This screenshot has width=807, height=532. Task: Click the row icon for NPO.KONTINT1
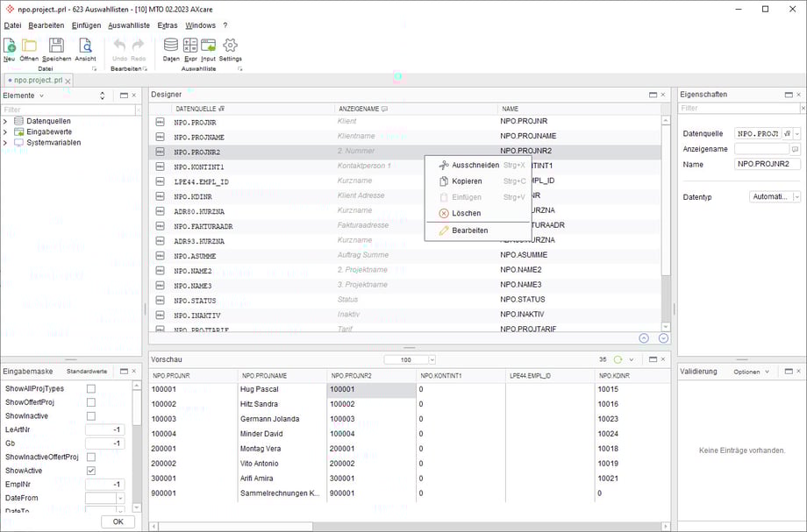click(160, 167)
